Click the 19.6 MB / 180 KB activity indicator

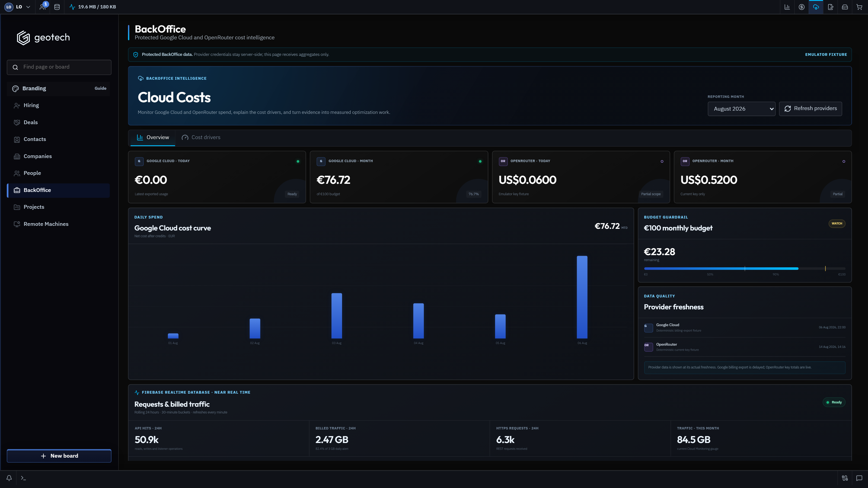pos(93,7)
